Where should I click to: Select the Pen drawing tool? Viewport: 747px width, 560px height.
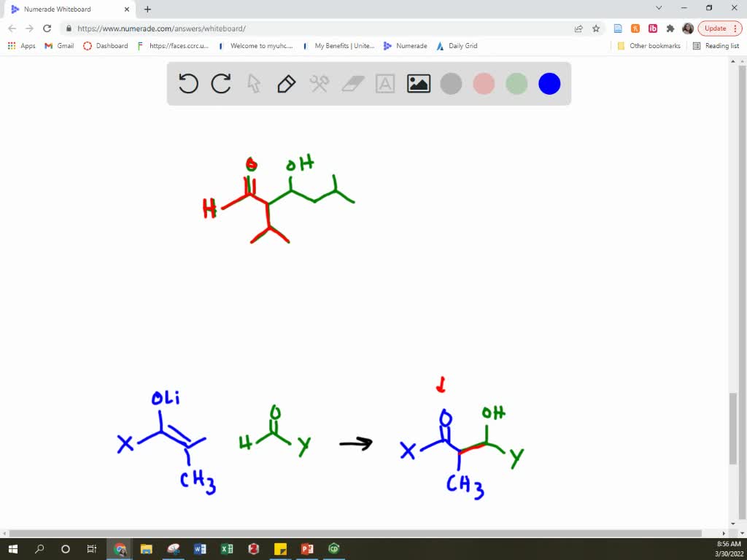pos(286,84)
